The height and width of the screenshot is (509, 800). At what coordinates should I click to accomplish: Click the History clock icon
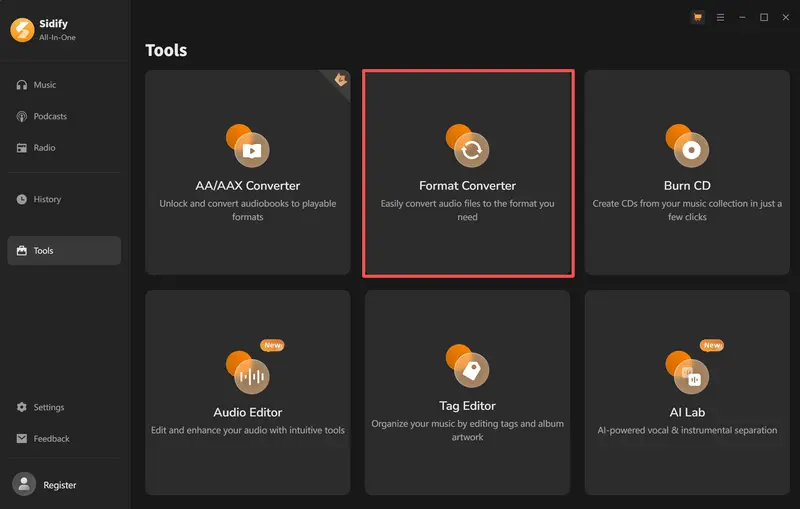21,199
